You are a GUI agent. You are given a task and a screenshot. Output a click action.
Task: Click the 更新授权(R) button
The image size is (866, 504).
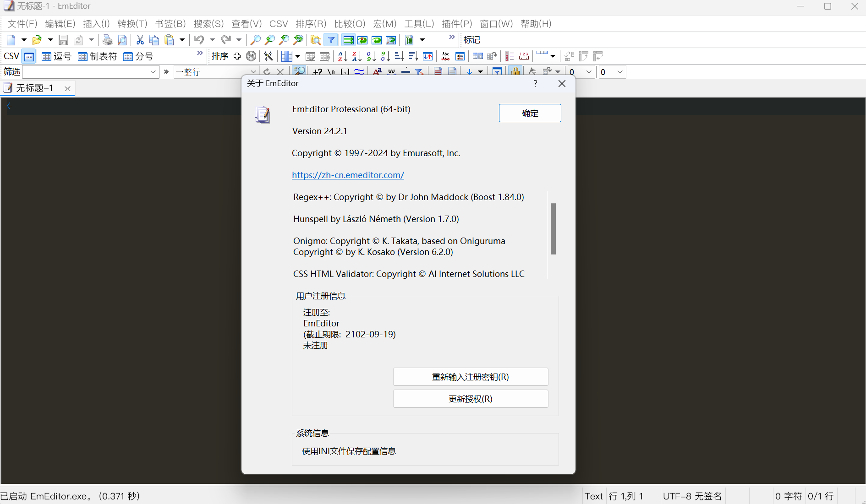click(470, 399)
